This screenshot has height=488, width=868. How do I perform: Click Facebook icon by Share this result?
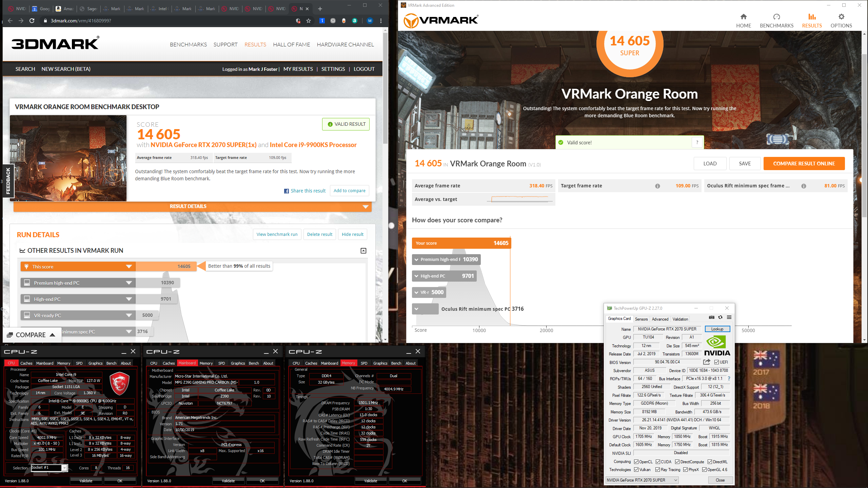pos(287,191)
